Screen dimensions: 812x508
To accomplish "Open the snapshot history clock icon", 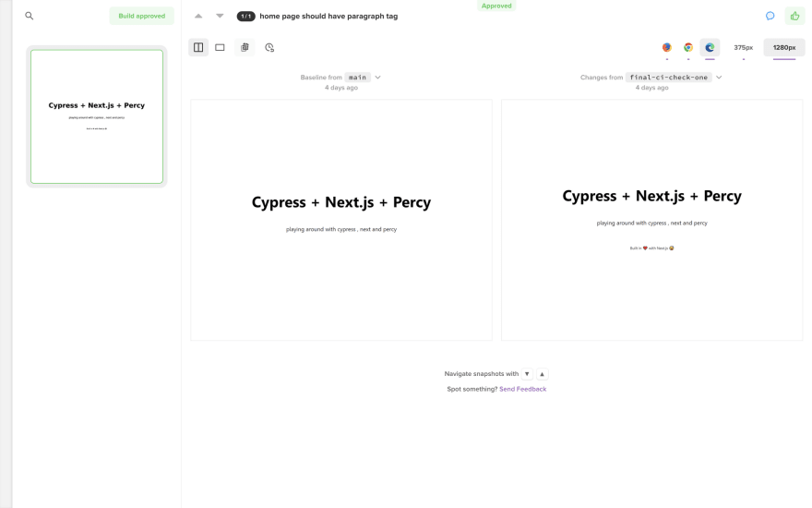I will 269,47.
